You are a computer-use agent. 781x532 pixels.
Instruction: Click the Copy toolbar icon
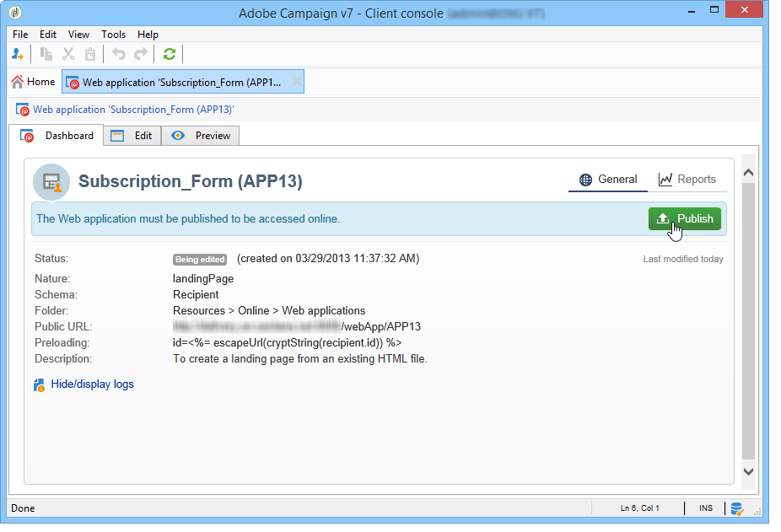pyautogui.click(x=46, y=54)
